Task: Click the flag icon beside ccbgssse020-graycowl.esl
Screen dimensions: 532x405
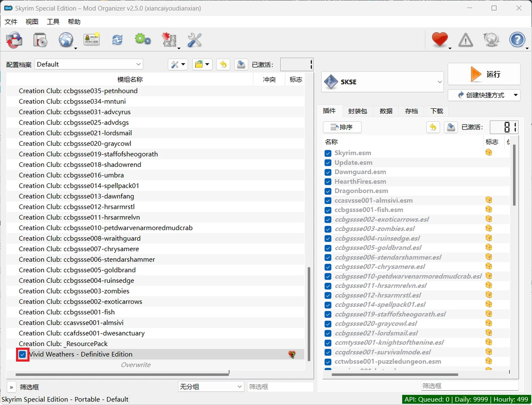Action: tap(489, 323)
